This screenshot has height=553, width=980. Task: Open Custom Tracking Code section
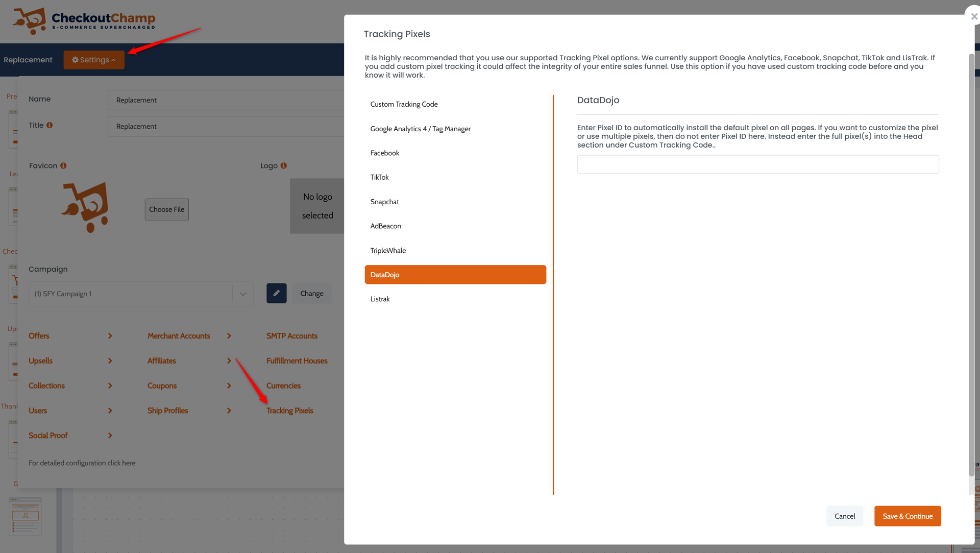click(404, 104)
